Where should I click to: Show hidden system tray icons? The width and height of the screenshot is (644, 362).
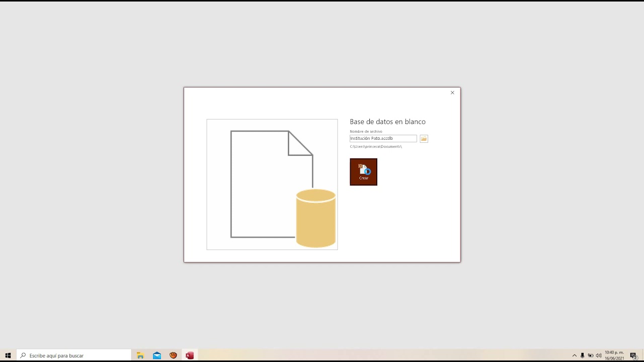coord(575,355)
